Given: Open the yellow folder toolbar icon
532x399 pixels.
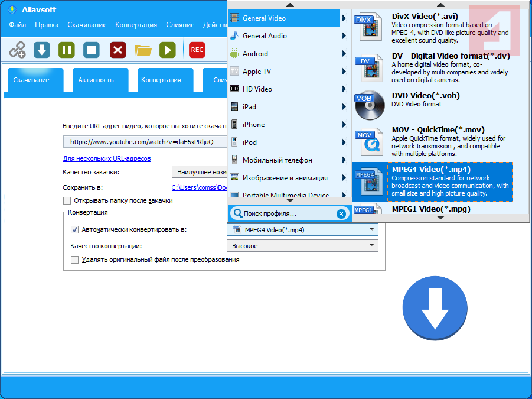Looking at the screenshot, I should click(143, 50).
